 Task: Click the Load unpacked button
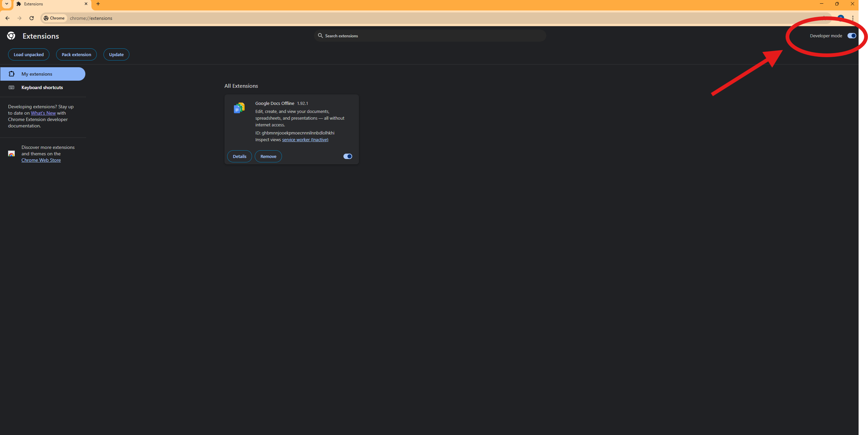[29, 55]
